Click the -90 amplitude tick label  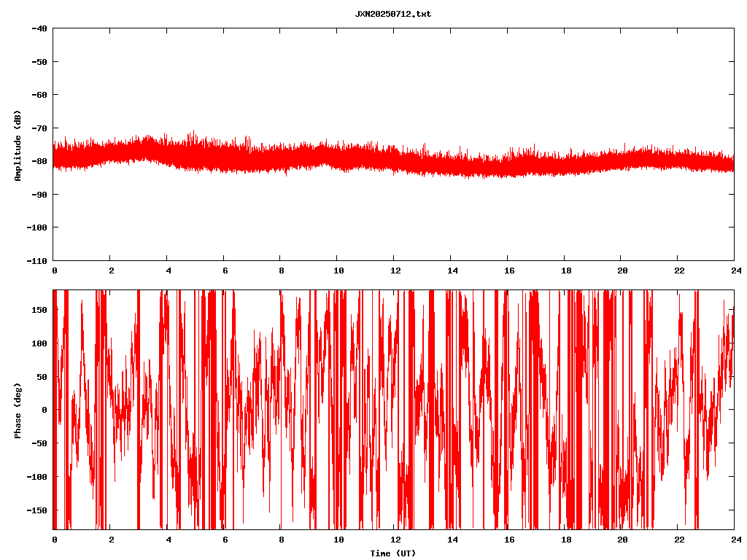pos(39,195)
